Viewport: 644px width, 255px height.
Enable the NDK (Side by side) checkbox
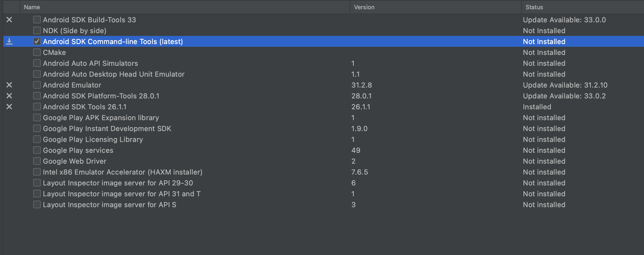(37, 30)
